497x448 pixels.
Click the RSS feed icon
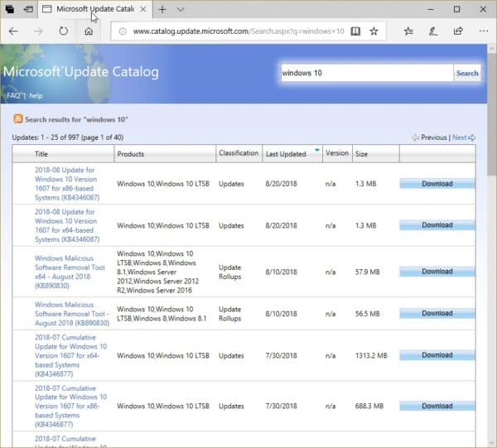click(x=18, y=118)
